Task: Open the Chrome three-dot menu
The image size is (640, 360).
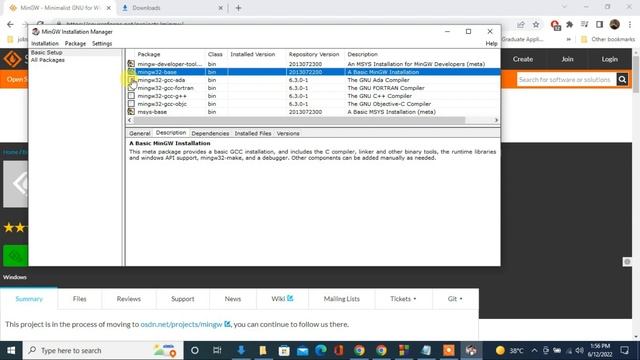Action: 630,25
